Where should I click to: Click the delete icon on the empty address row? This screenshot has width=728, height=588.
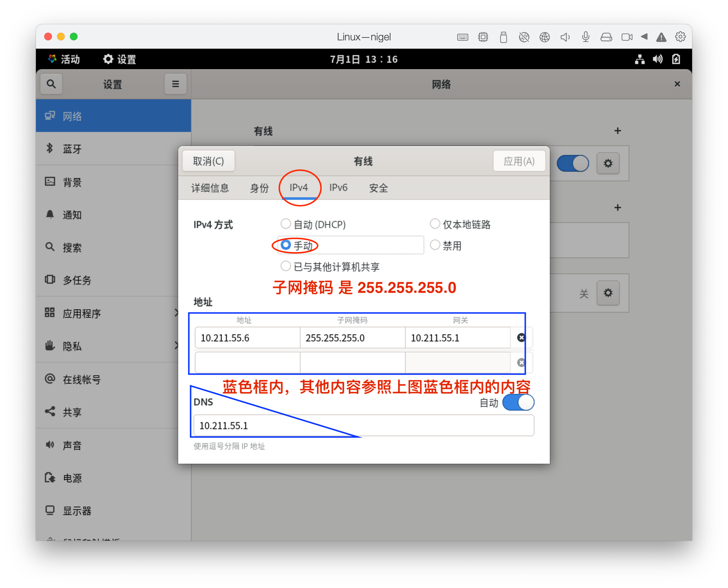pyautogui.click(x=521, y=363)
